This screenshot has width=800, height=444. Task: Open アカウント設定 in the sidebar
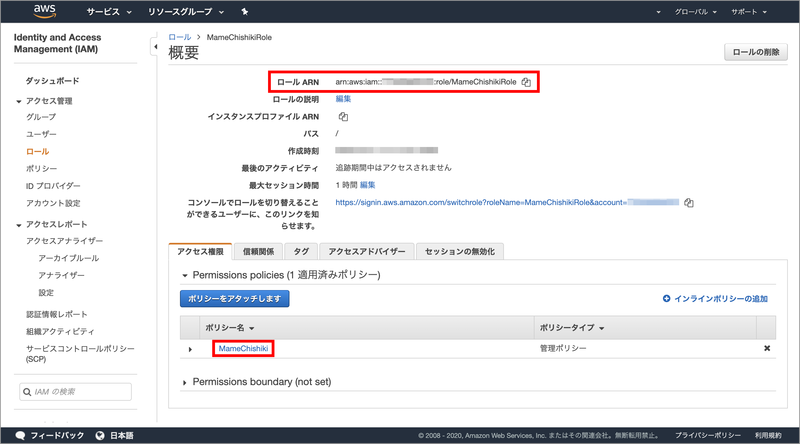(53, 203)
